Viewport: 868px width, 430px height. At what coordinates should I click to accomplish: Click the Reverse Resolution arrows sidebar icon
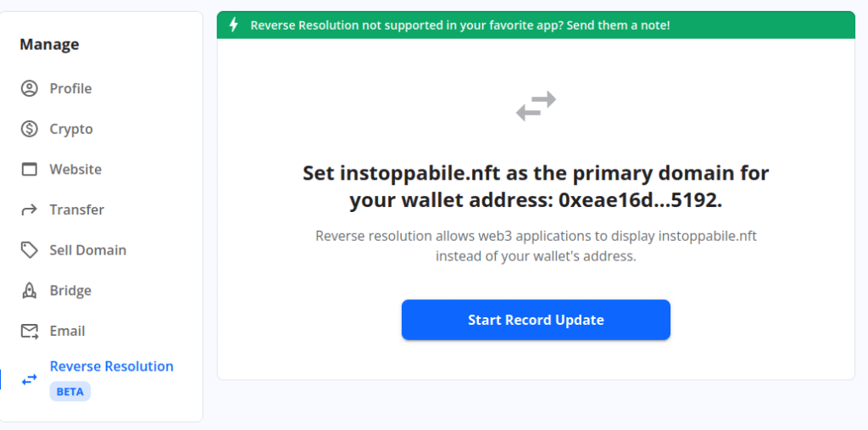[x=30, y=379]
